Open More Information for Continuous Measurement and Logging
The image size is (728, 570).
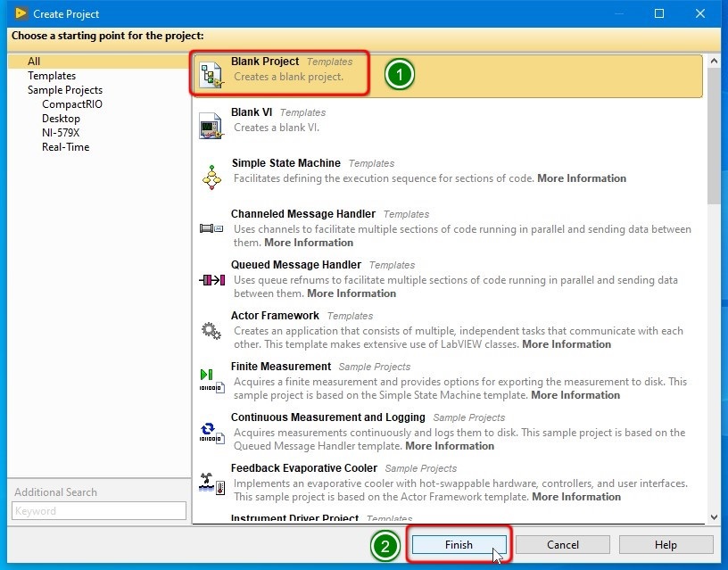(x=450, y=446)
